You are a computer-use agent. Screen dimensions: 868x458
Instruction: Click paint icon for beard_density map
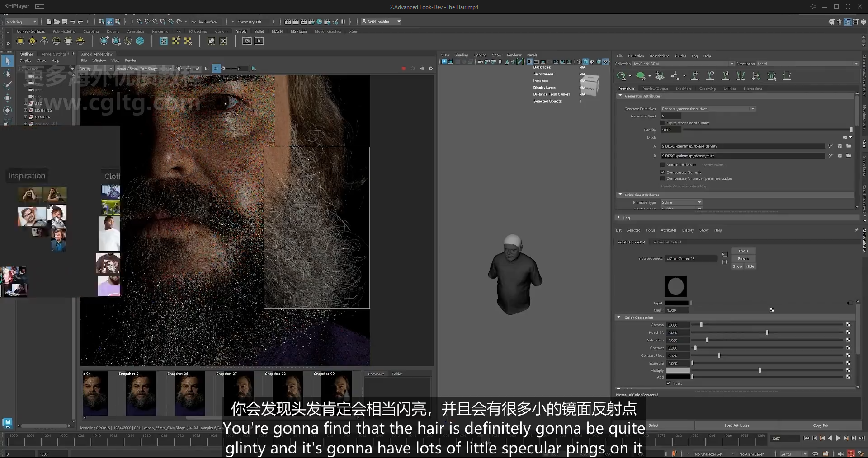(830, 146)
